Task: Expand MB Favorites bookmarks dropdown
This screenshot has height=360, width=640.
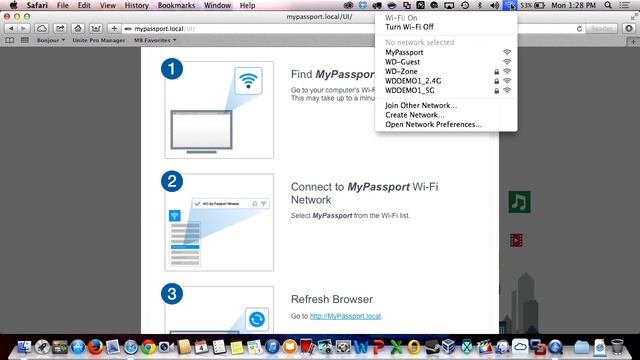Action: pyautogui.click(x=155, y=40)
